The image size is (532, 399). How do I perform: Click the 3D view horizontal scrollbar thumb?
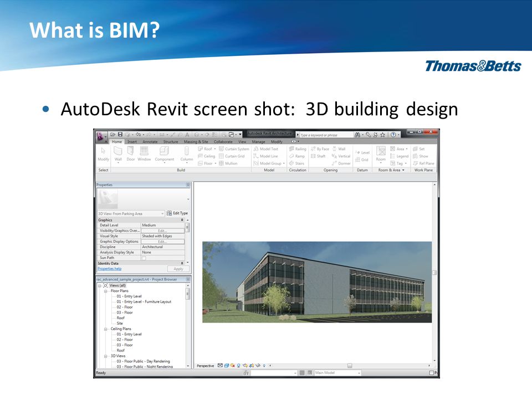pyautogui.click(x=350, y=366)
